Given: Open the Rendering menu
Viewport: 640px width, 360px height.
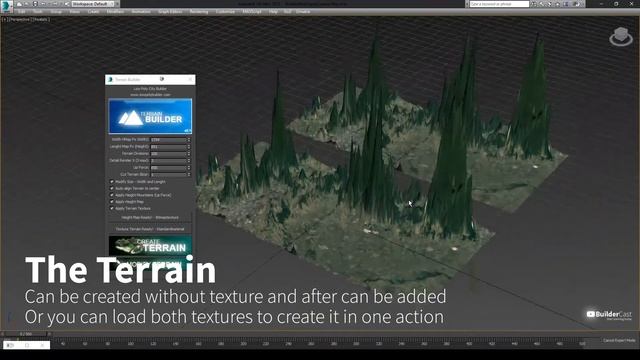Looking at the screenshot, I should point(199,12).
